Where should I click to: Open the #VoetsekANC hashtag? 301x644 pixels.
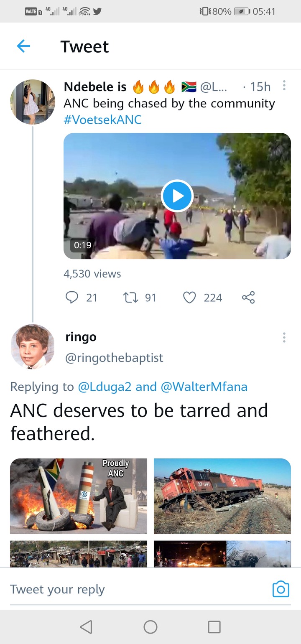pyautogui.click(x=102, y=120)
